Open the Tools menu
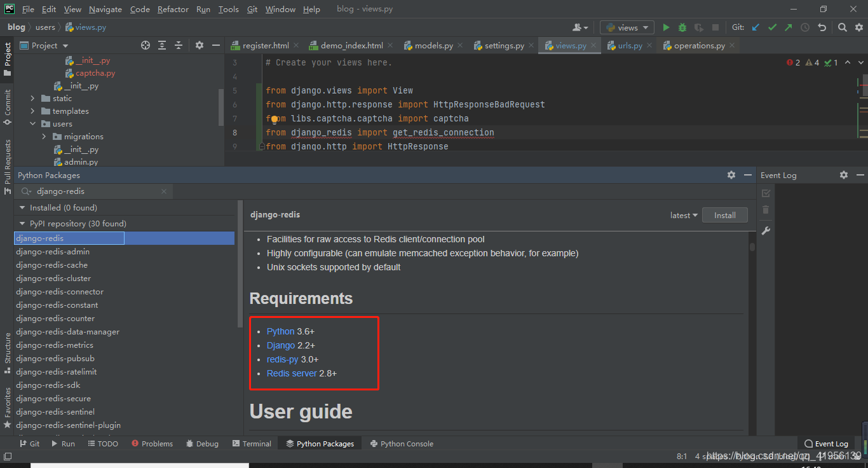This screenshot has height=468, width=868. click(x=229, y=10)
